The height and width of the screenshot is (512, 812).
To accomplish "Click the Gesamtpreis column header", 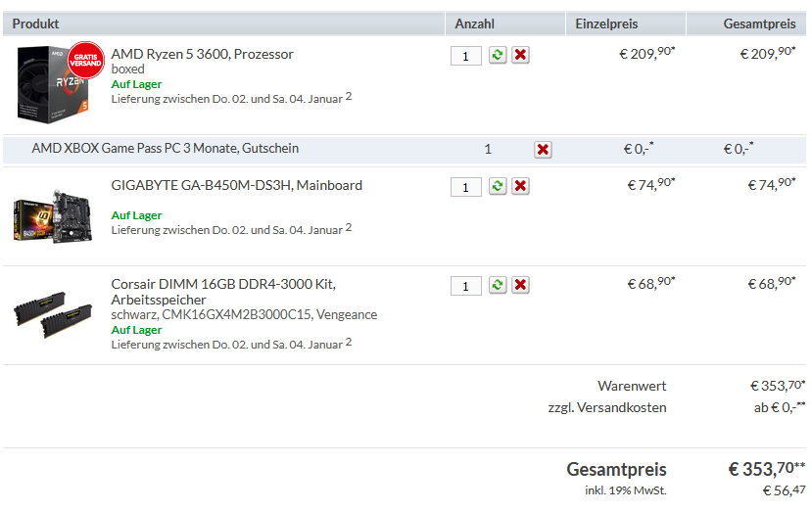I will coord(759,23).
